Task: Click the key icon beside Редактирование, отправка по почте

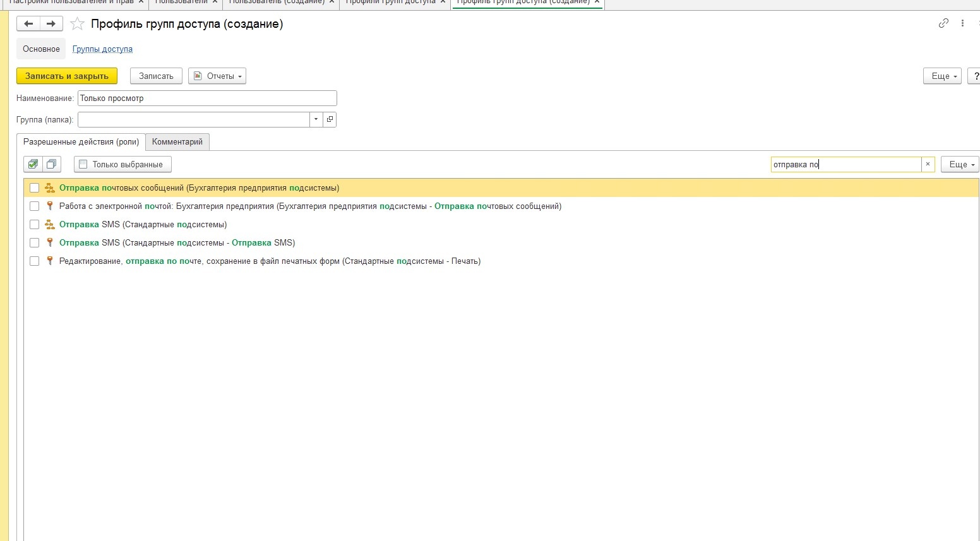Action: click(49, 261)
